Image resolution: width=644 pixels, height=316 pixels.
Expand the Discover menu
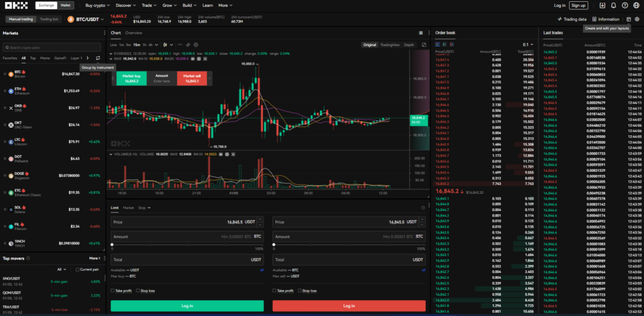[x=126, y=5]
